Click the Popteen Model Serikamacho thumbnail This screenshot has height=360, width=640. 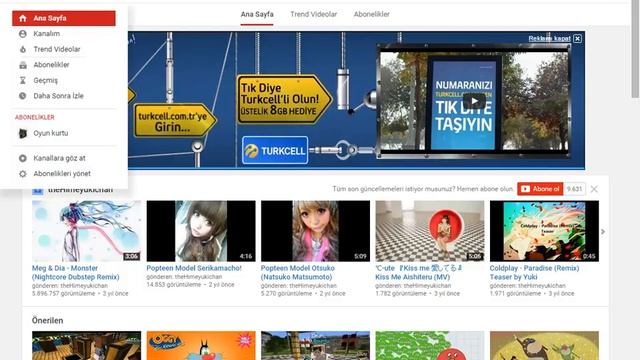click(x=201, y=231)
